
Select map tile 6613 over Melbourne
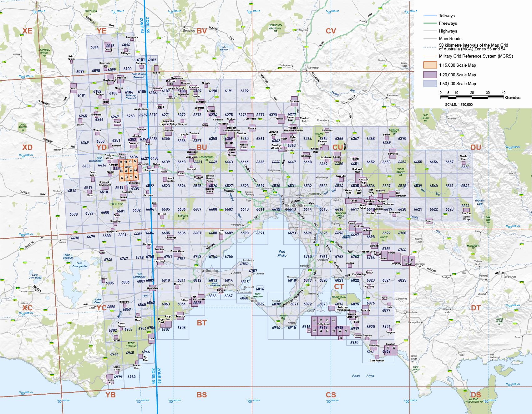[291, 209]
